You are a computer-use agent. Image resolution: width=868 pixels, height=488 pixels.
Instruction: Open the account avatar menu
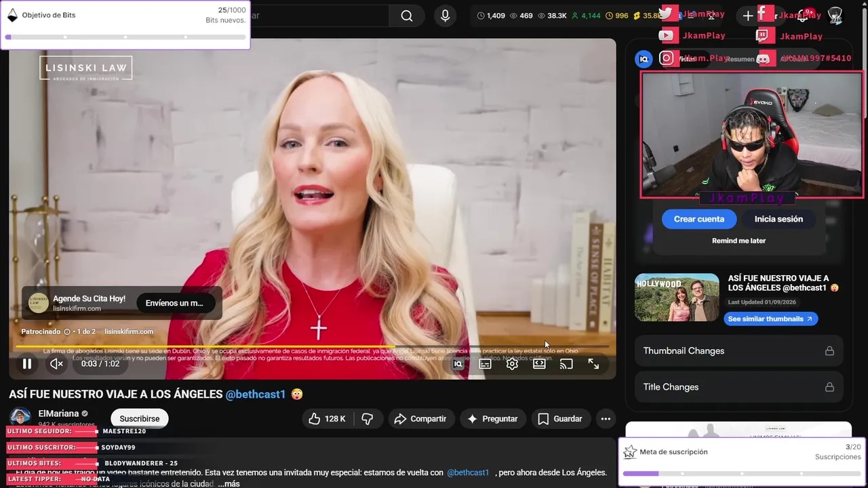(x=835, y=16)
